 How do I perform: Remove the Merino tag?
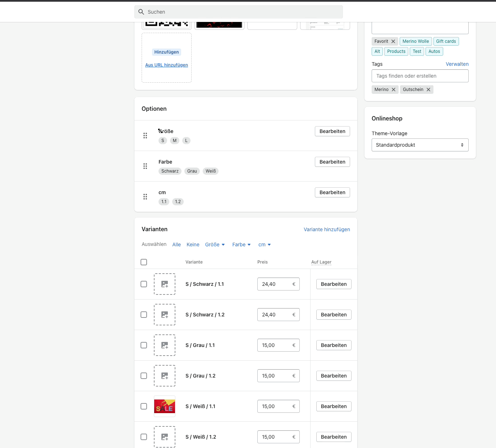[x=394, y=90]
